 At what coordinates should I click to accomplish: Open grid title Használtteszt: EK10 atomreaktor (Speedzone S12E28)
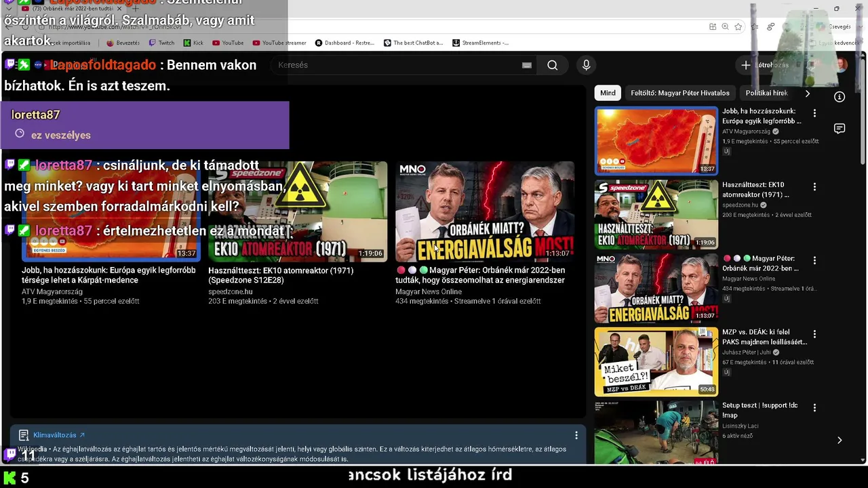281,275
